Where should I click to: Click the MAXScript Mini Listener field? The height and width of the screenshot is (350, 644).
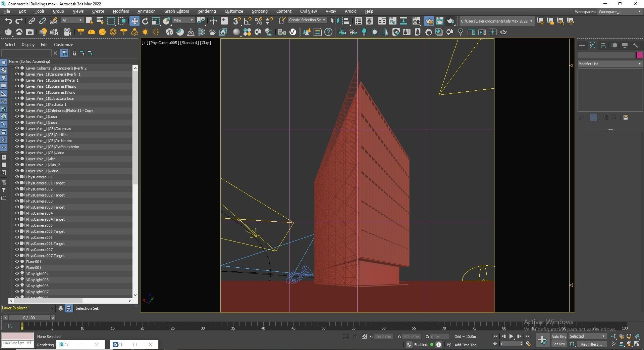(x=18, y=343)
